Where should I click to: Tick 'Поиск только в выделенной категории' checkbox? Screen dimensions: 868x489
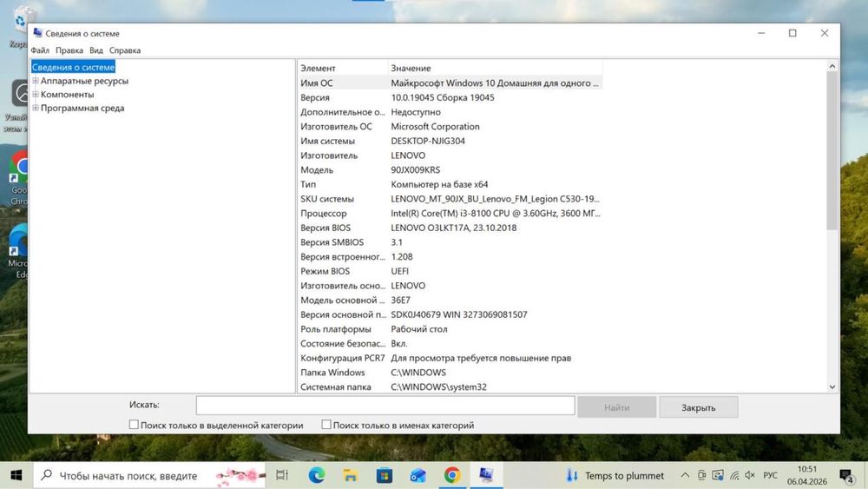coord(134,425)
